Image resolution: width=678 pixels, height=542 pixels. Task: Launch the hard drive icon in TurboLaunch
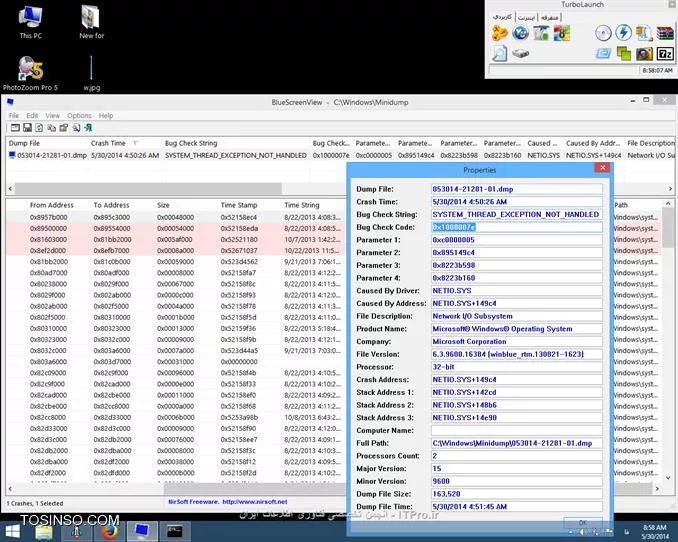click(521, 54)
